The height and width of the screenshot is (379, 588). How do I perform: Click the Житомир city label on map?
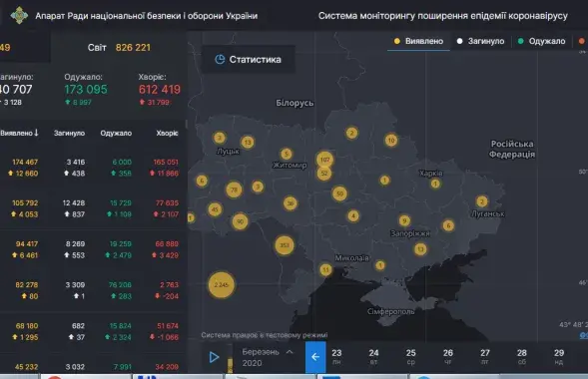pos(290,166)
